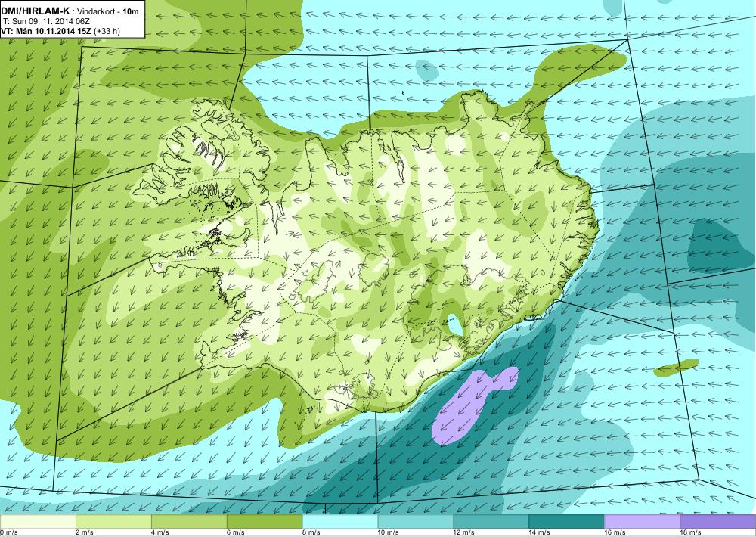Choose the aqua 10–12 m/s legend swatch
Viewport: 756px width, 537px height.
pyautogui.click(x=416, y=522)
